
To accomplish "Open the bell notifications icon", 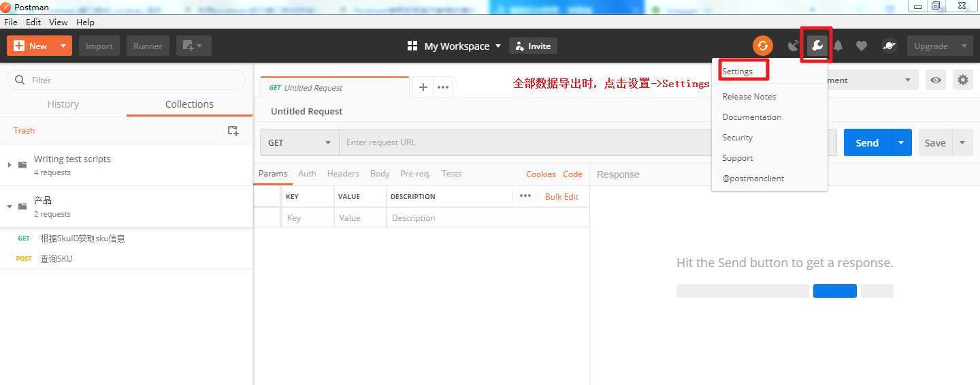I will point(838,46).
